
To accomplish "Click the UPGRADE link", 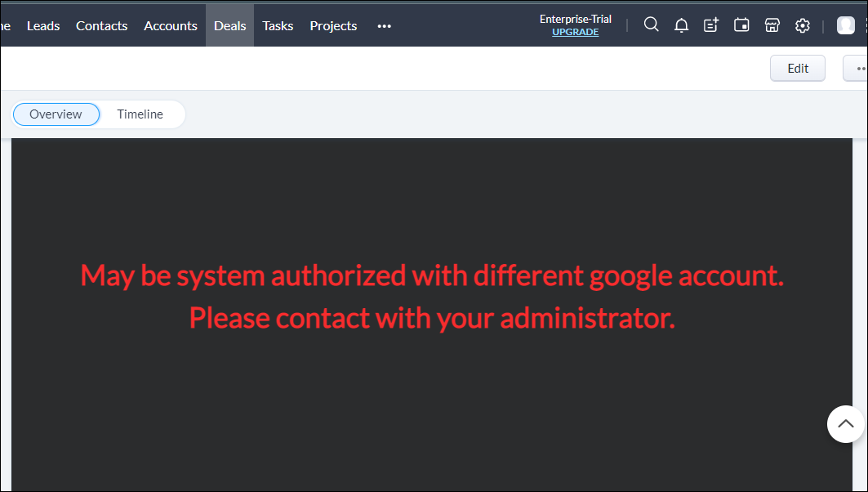I will pyautogui.click(x=575, y=32).
